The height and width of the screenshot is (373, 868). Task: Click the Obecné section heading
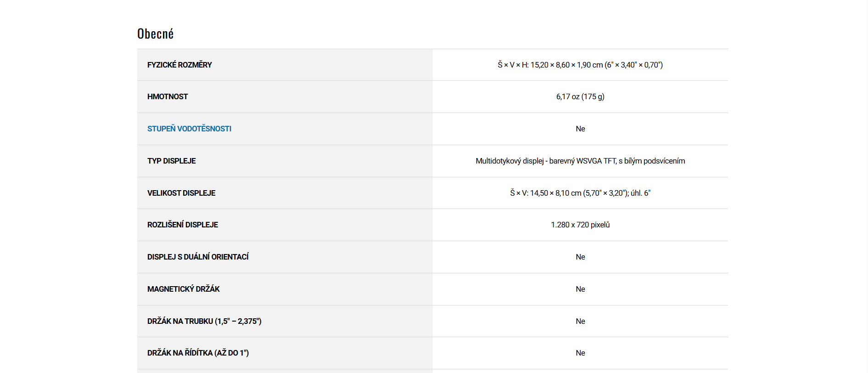pyautogui.click(x=156, y=34)
